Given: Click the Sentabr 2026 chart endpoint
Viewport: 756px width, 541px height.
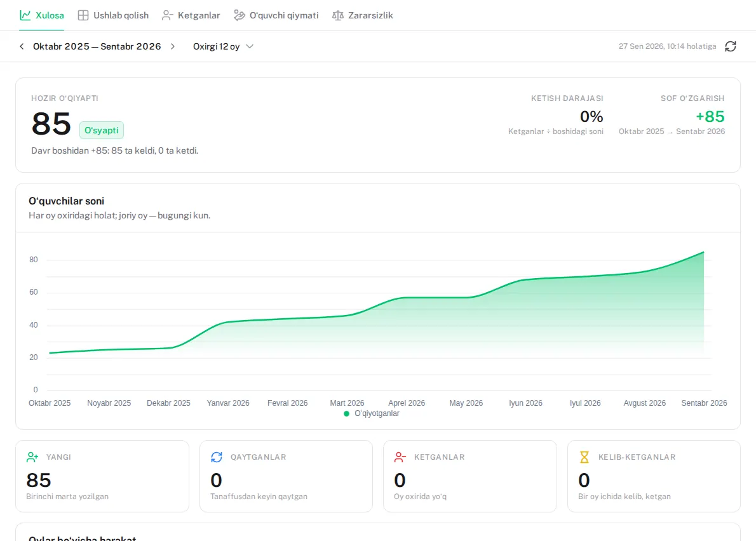Looking at the screenshot, I should tap(703, 252).
